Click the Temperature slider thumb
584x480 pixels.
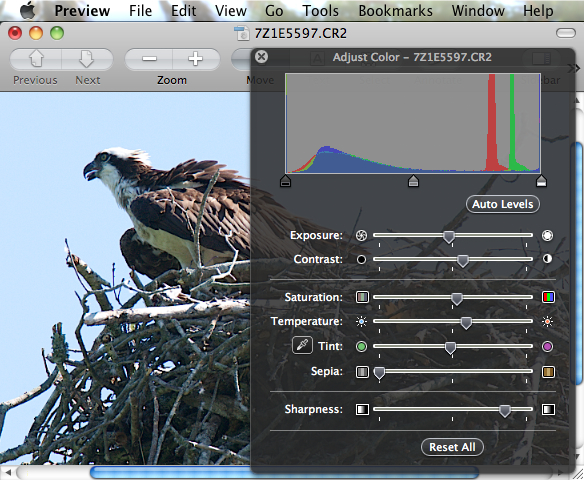466,322
